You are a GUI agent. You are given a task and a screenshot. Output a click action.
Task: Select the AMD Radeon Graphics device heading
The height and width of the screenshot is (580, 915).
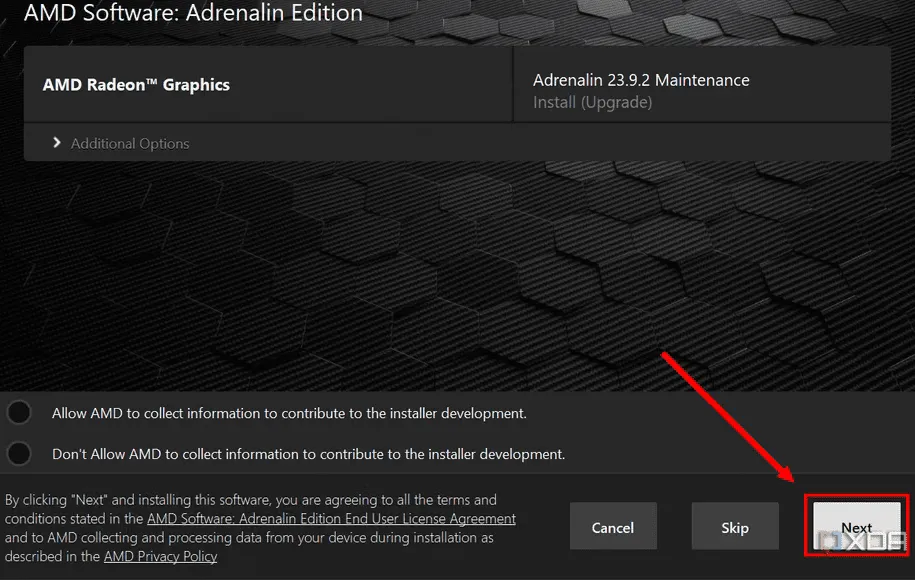click(x=136, y=85)
